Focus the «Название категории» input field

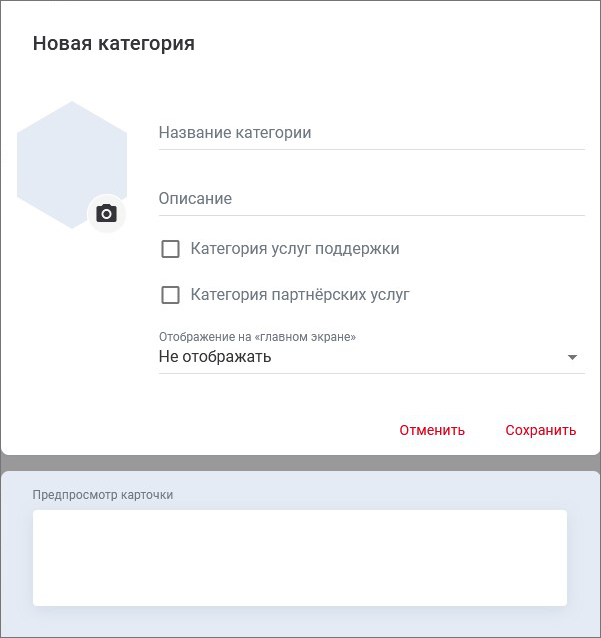coord(371,133)
